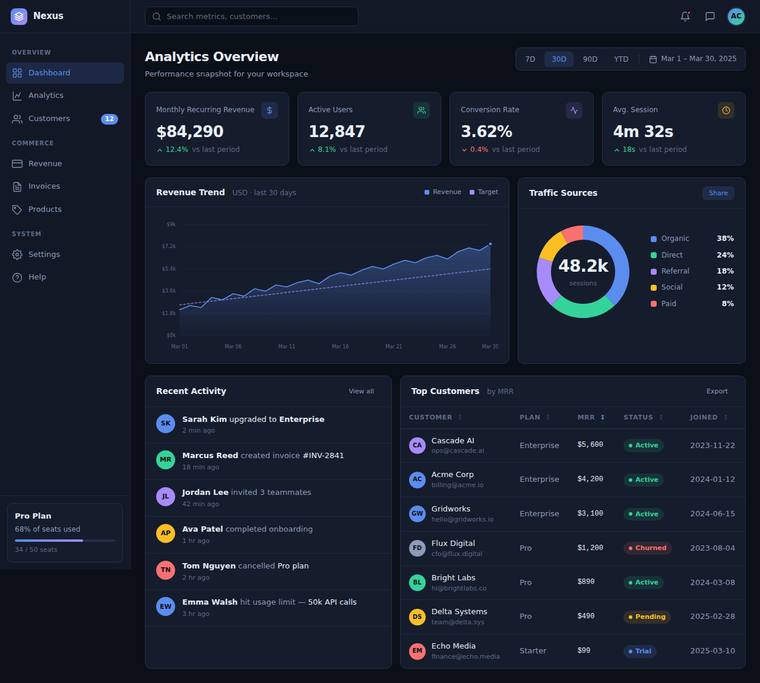Click the Customers people icon in sidebar
Image resolution: width=760 pixels, height=683 pixels.
click(x=17, y=119)
